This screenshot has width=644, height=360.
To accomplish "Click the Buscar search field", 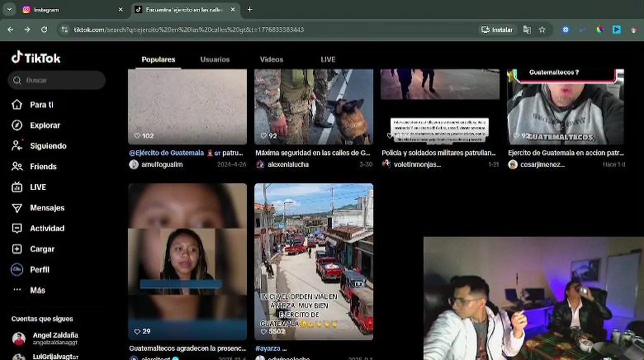I will 56,80.
